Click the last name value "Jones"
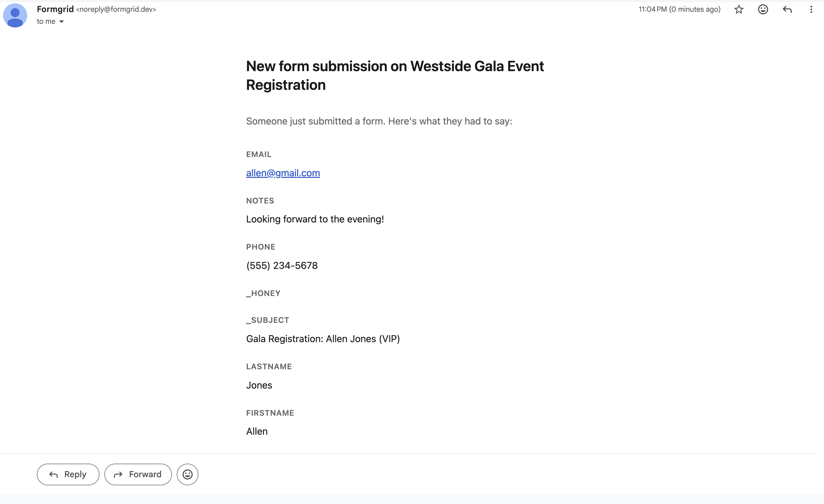The image size is (824, 504). click(x=259, y=385)
